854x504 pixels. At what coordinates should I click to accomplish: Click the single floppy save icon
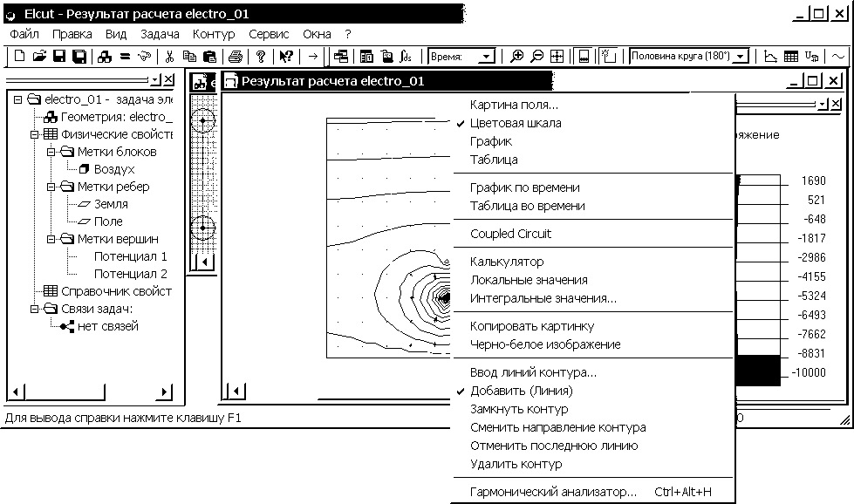[59, 56]
